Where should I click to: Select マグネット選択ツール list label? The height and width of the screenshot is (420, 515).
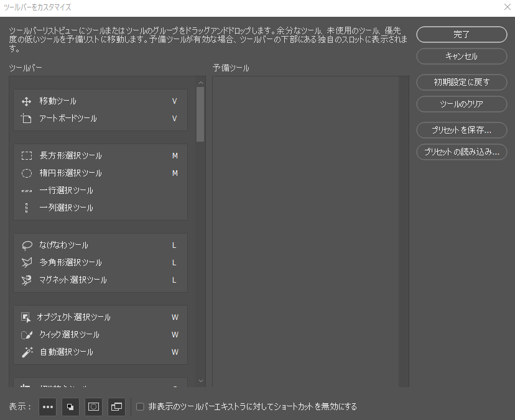[x=73, y=280]
